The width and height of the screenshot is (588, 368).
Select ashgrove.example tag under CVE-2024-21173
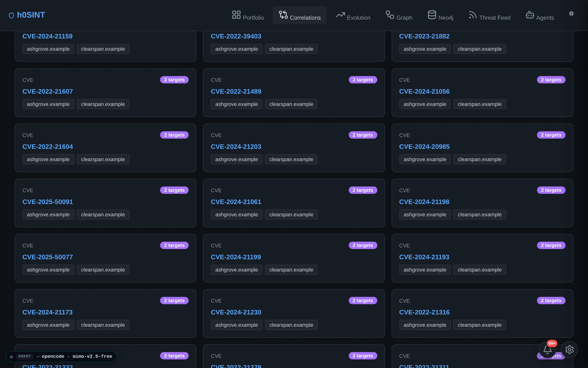click(48, 325)
